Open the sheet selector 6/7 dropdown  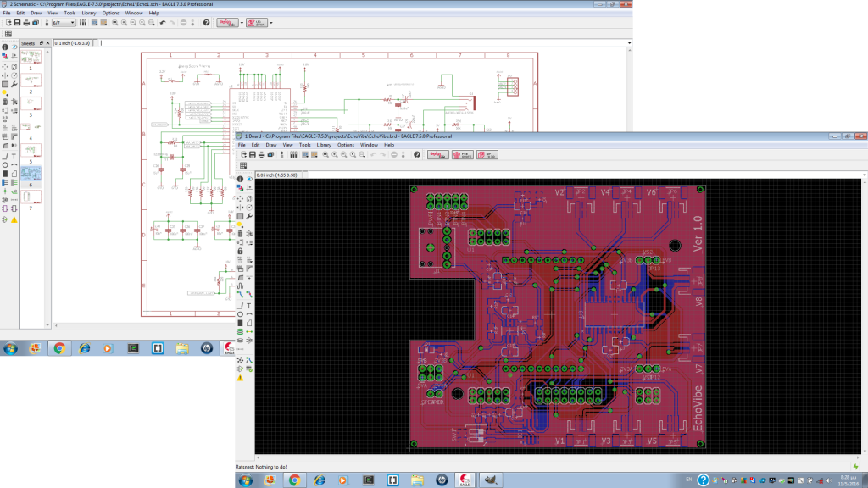tap(73, 23)
